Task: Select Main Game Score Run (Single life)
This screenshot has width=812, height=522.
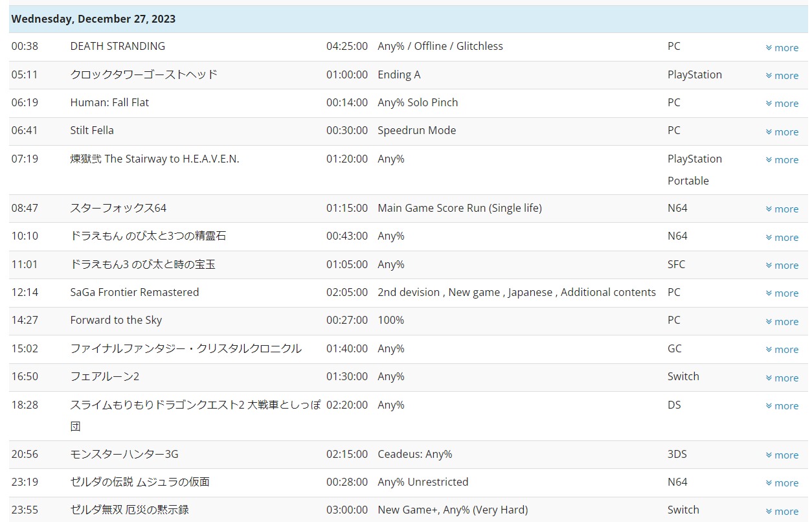Action: click(460, 208)
